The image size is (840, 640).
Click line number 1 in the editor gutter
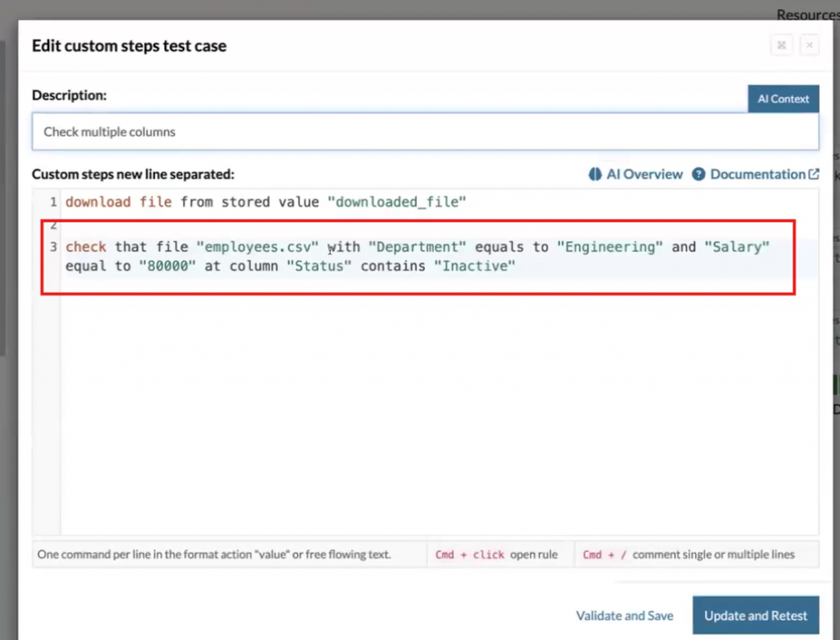click(52, 201)
